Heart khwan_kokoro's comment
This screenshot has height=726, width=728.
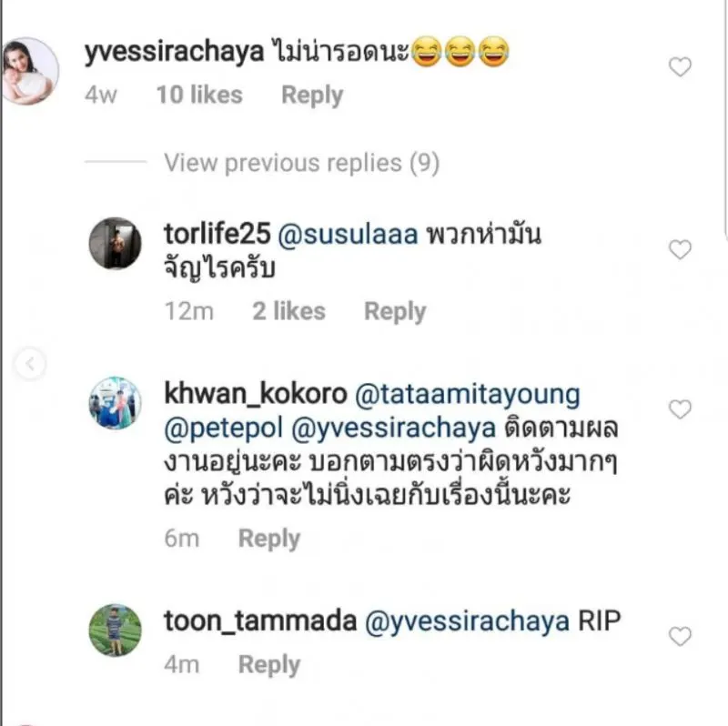[x=680, y=410]
